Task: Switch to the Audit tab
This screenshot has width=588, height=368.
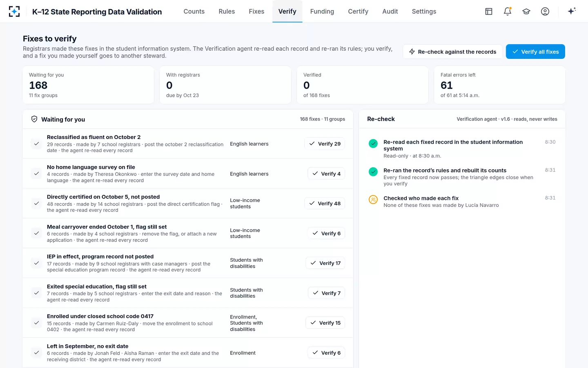Action: tap(390, 11)
